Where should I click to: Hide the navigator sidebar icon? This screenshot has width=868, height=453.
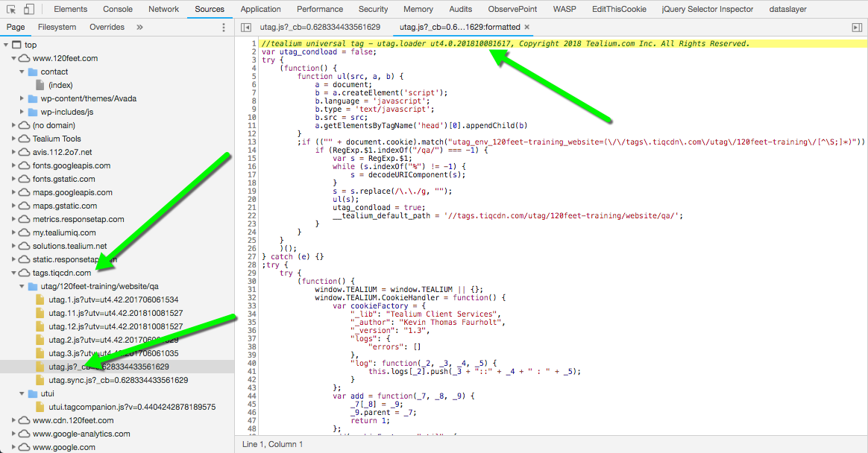[x=246, y=27]
